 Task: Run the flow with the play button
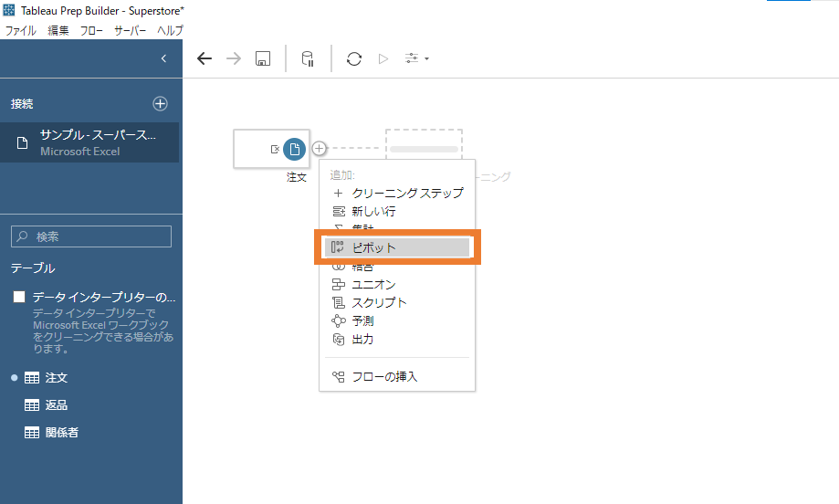tap(383, 58)
